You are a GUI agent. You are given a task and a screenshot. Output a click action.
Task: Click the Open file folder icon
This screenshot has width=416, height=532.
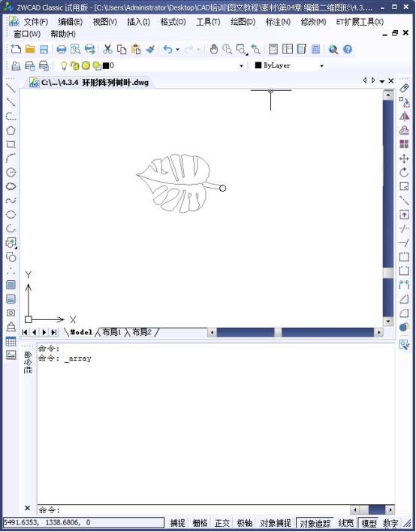[30, 49]
